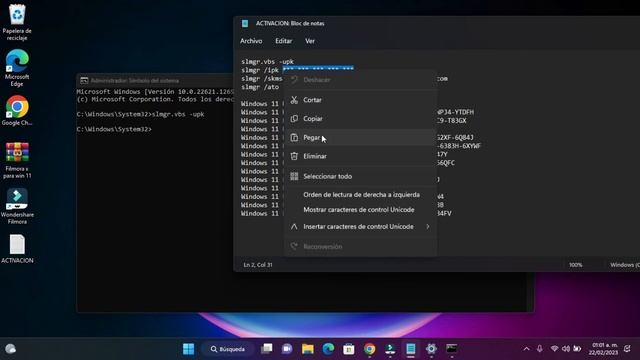Open the battery status tray icon
The height and width of the screenshot is (360, 640).
(x=577, y=349)
